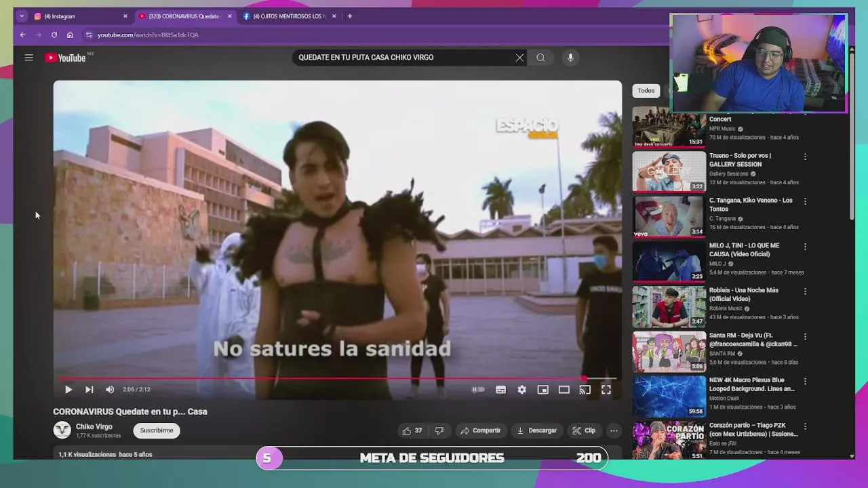Open options menu for Santa RM video

(805, 336)
